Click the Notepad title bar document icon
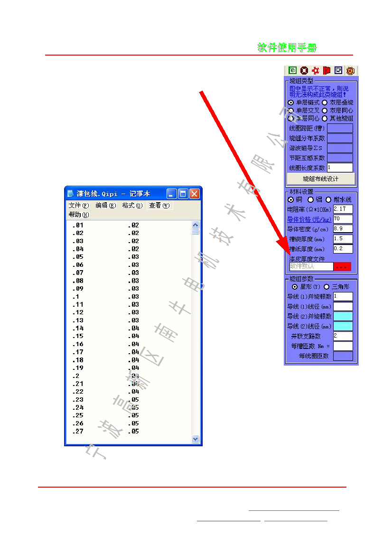This screenshot has width=392, height=555. click(70, 194)
